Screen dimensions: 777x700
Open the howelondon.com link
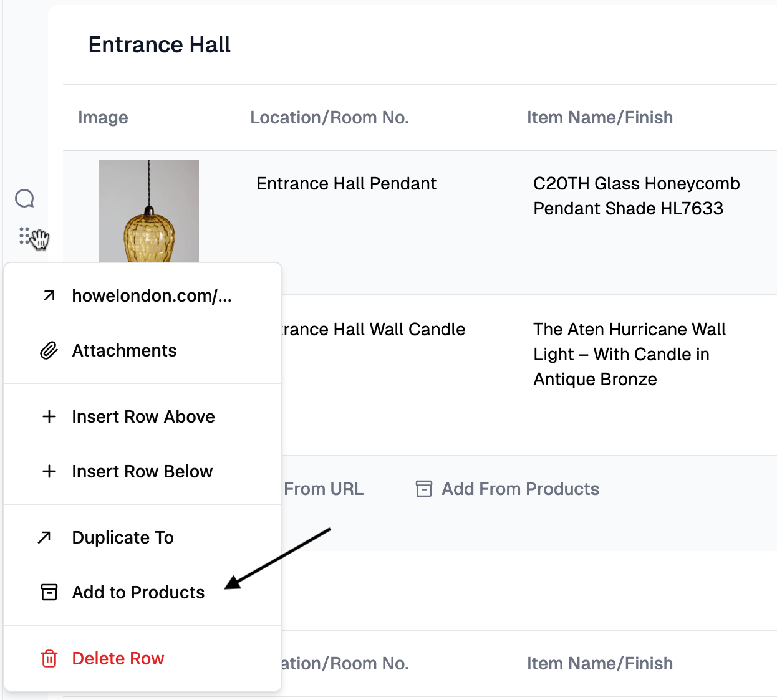[152, 295]
